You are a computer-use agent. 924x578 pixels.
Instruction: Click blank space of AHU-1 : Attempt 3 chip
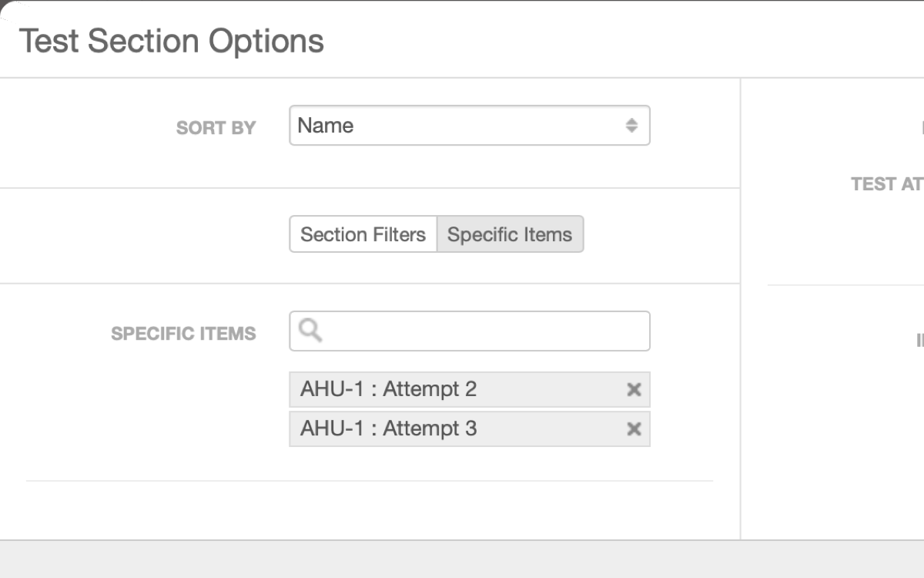click(551, 429)
